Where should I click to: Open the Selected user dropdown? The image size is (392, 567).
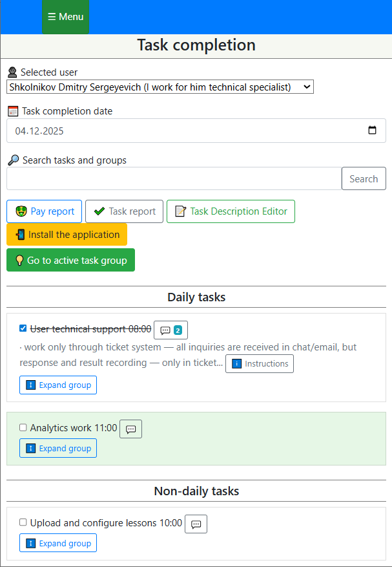click(x=160, y=87)
